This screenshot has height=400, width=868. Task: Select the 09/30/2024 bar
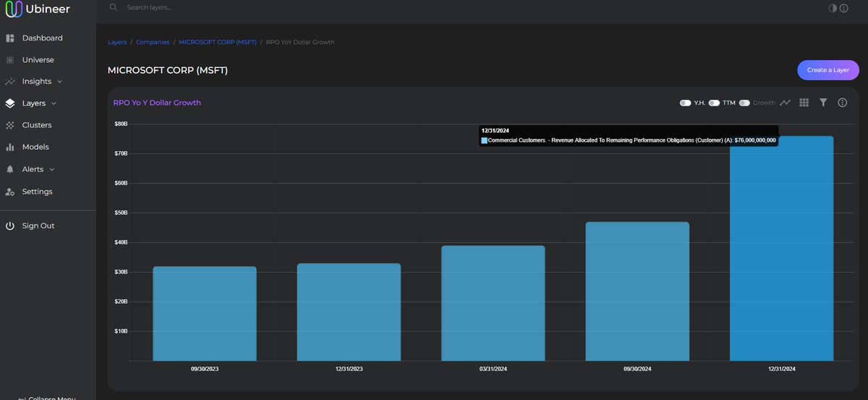(x=637, y=292)
